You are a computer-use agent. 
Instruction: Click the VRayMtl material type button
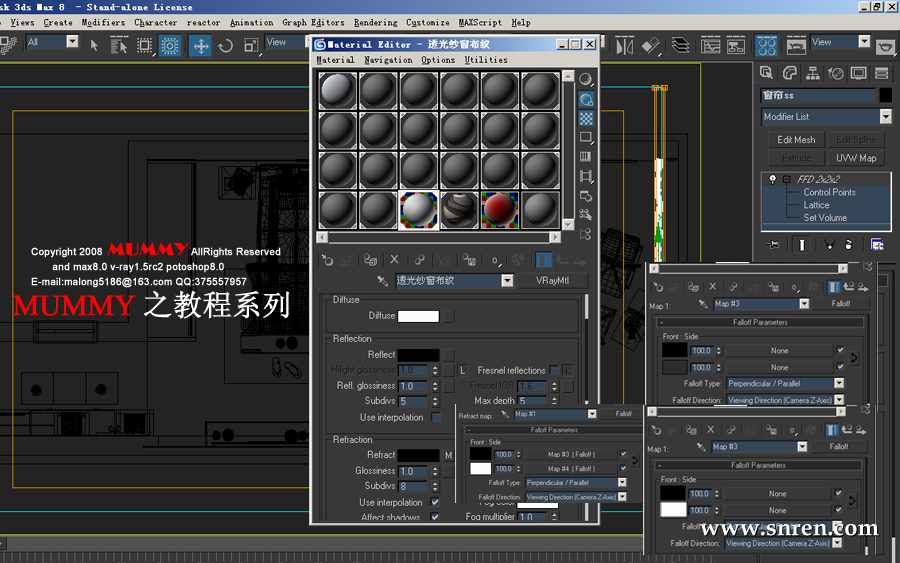[x=552, y=281]
